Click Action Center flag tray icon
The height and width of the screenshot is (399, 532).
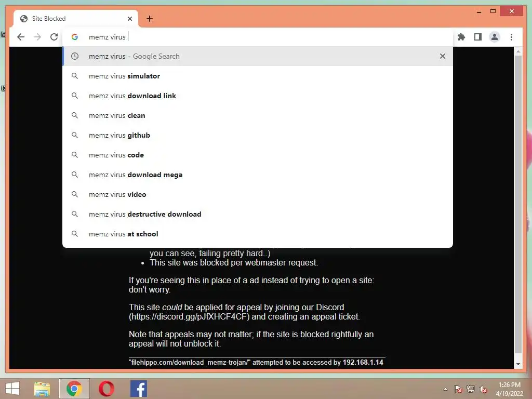tap(458, 389)
